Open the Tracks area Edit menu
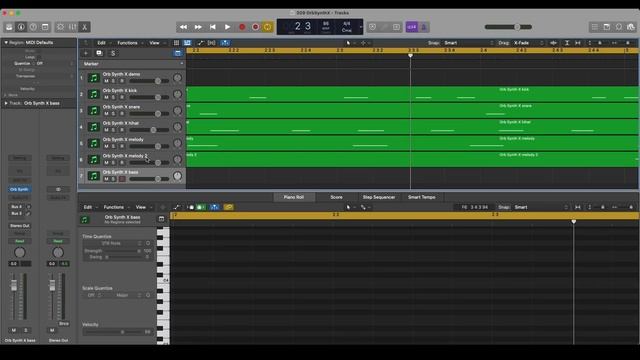 click(x=101, y=43)
